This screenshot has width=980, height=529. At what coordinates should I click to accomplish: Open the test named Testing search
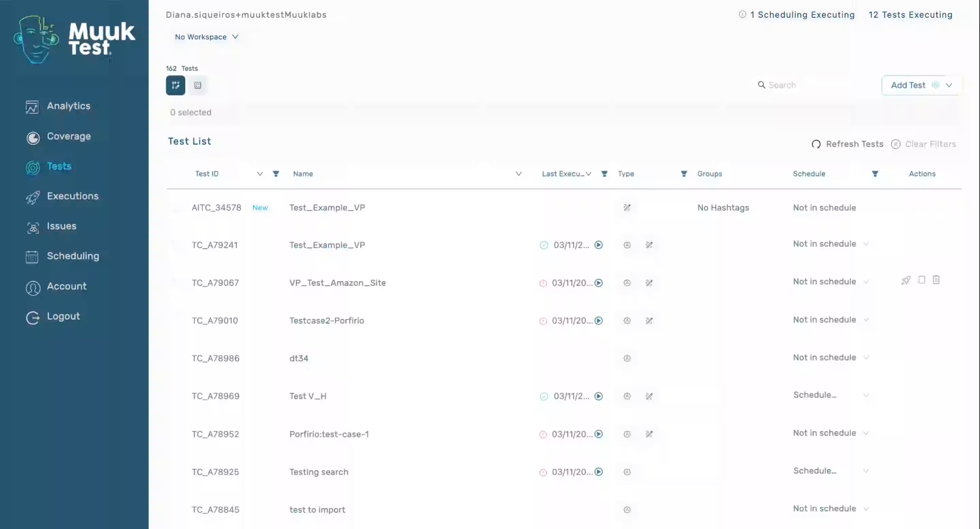(x=318, y=472)
